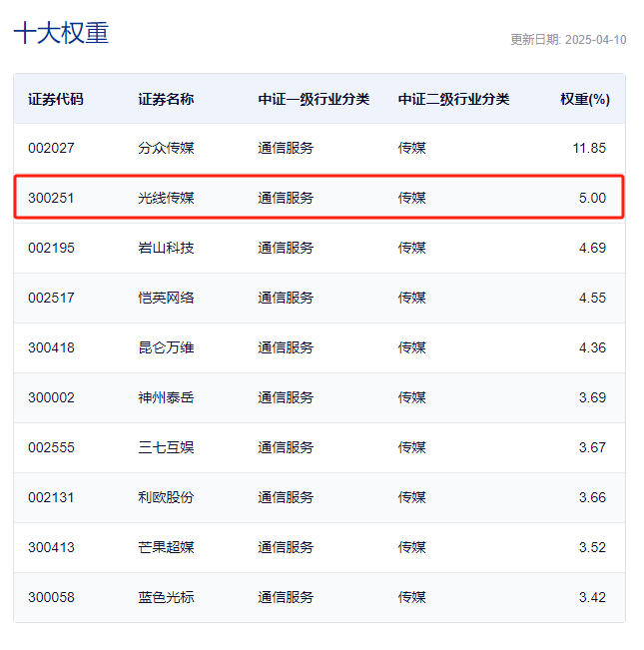
Task: Click the 中证二级行业分类 column header
Action: tap(453, 99)
